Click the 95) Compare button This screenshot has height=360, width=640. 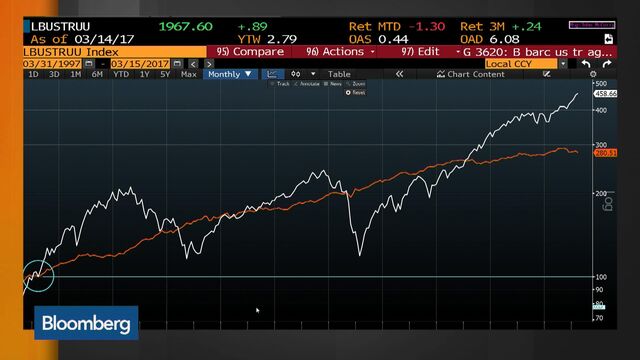(x=250, y=51)
